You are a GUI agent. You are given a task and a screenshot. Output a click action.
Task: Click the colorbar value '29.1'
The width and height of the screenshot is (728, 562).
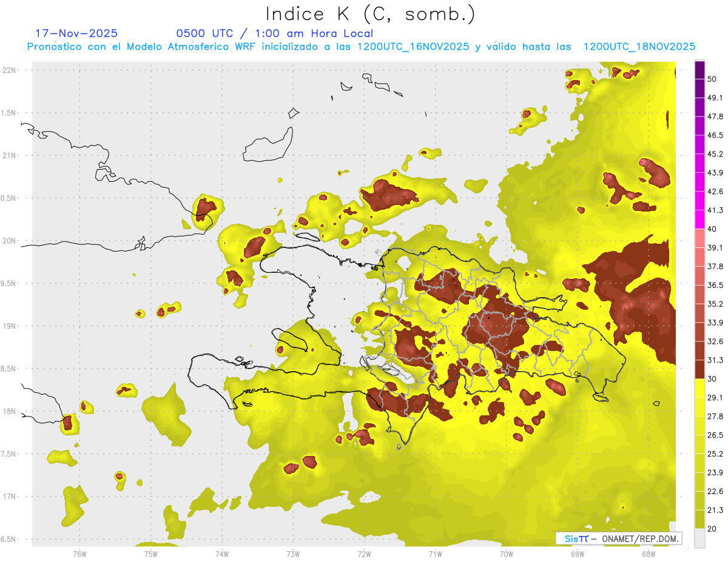[x=715, y=398]
